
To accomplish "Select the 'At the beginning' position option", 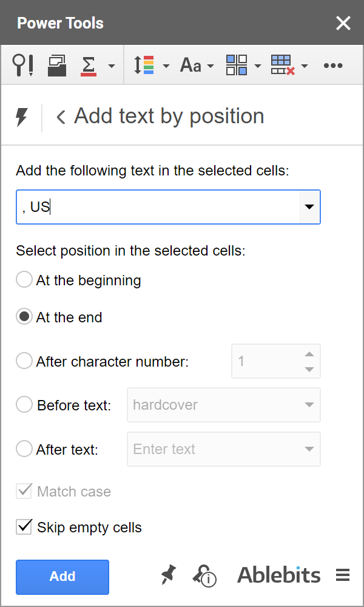I will click(x=24, y=280).
